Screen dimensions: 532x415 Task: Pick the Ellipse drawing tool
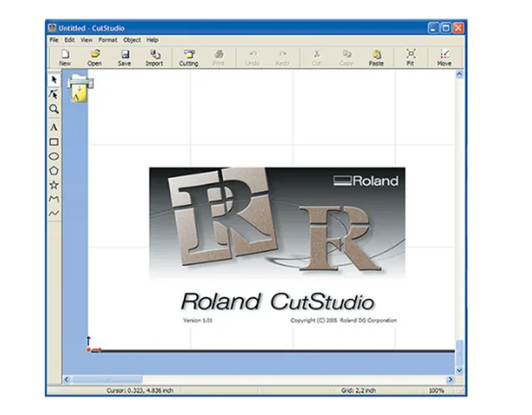54,156
